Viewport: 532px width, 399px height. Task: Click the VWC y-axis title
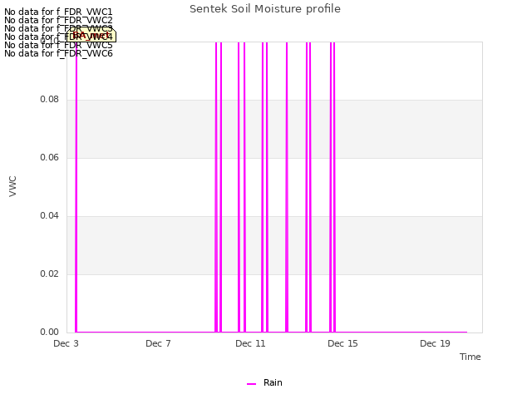tap(12, 186)
